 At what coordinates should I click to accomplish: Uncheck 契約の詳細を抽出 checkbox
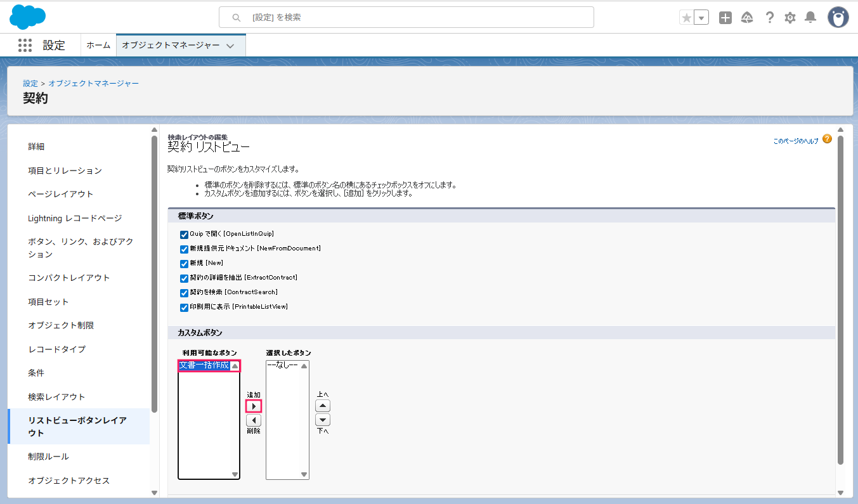[185, 278]
